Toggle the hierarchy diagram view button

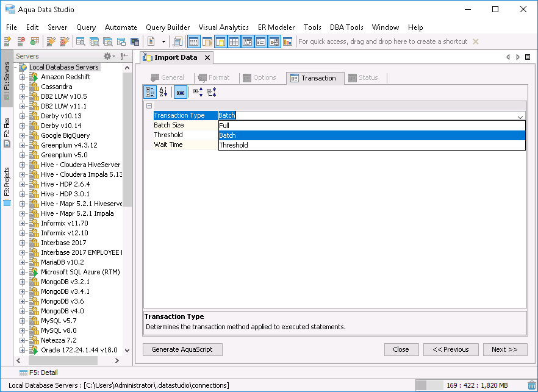coord(274,41)
